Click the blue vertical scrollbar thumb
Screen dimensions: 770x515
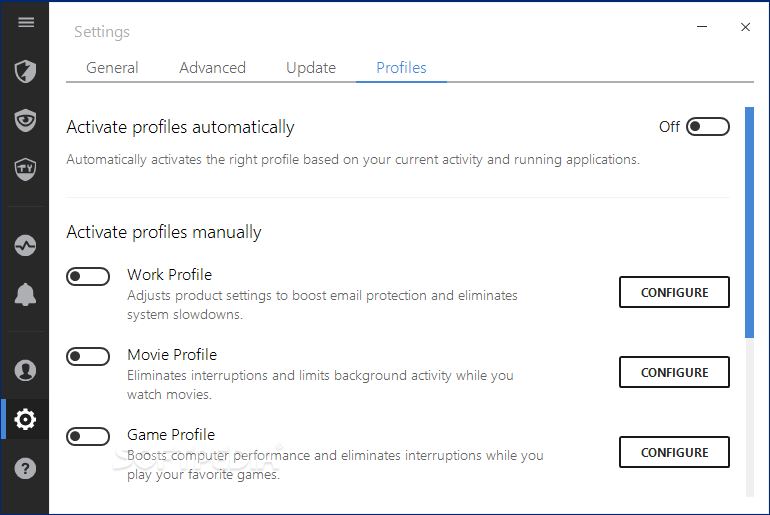click(x=749, y=222)
